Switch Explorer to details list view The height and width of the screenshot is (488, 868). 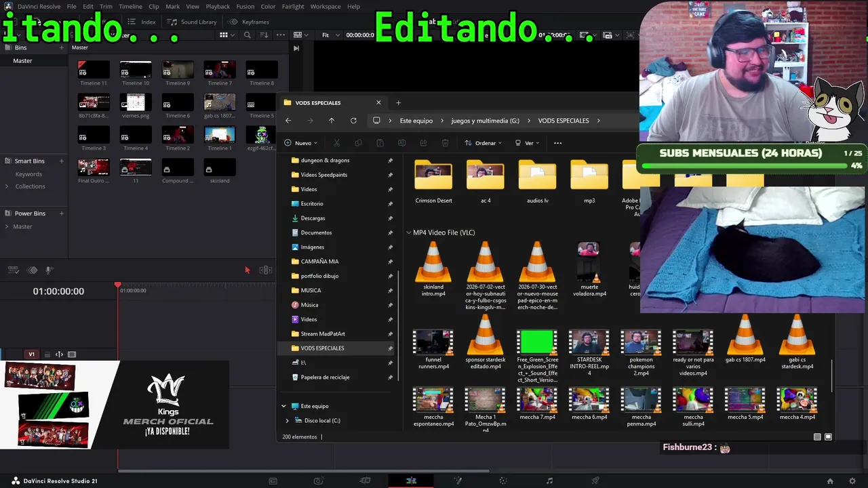pos(817,437)
